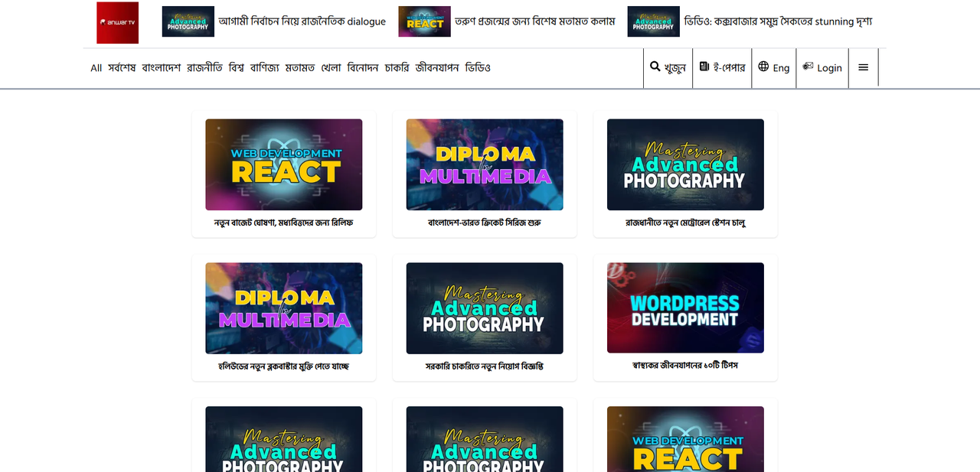Click the key icon beside Login
Image resolution: width=980 pixels, height=472 pixels.
808,67
